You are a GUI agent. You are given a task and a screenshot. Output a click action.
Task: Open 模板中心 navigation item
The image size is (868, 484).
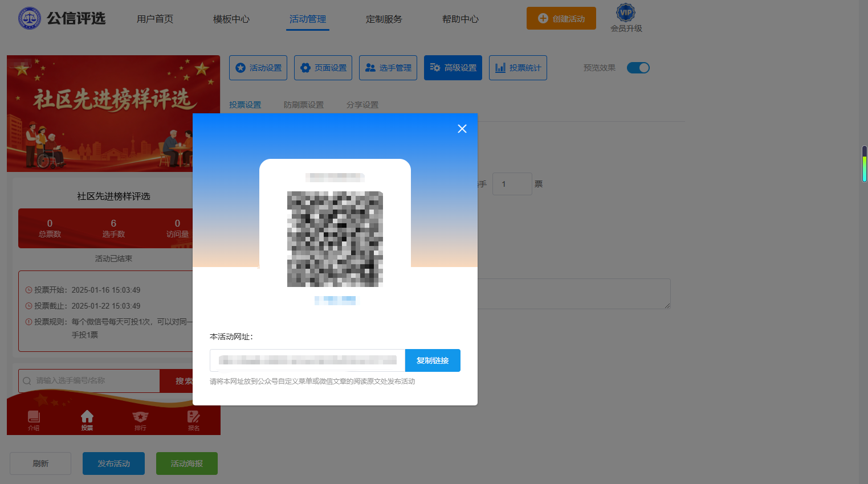coord(231,19)
